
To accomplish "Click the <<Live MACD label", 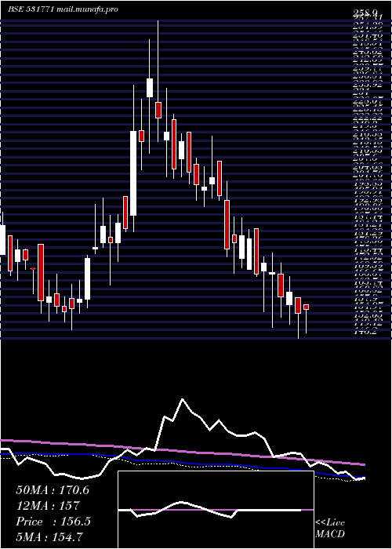I will pyautogui.click(x=330, y=529).
